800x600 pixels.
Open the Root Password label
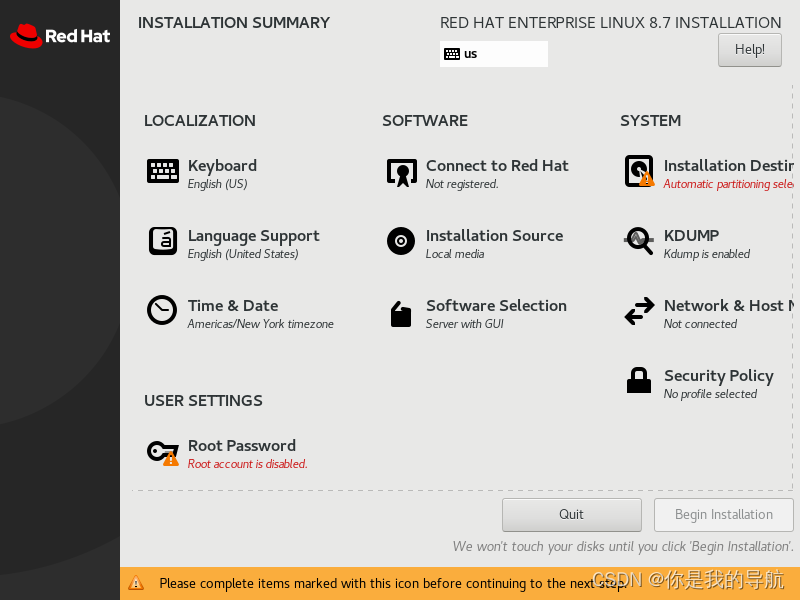(242, 446)
